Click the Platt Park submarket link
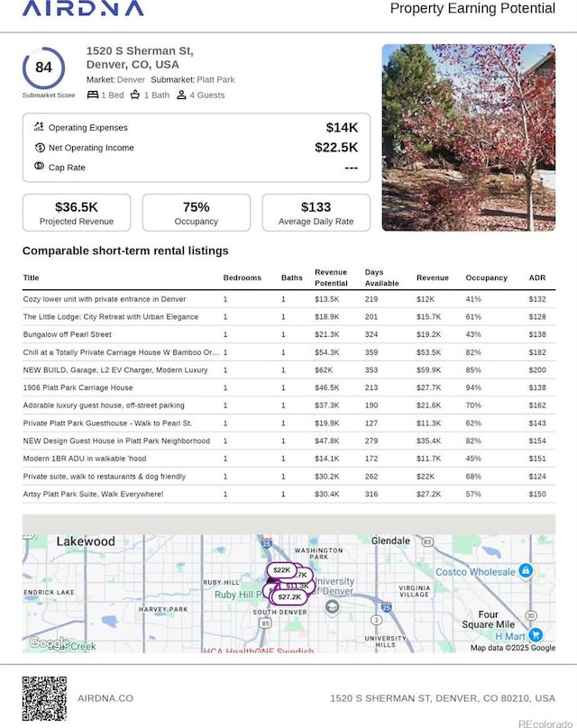The image size is (577, 728). [215, 79]
